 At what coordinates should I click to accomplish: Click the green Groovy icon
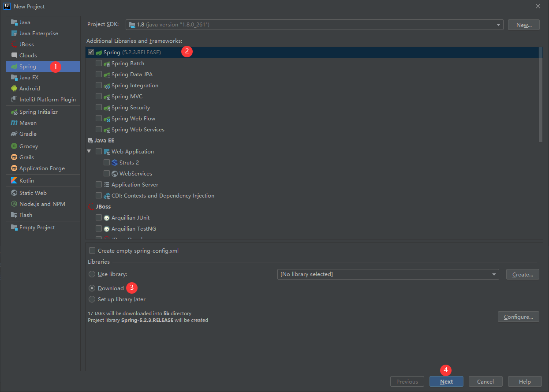[14, 146]
